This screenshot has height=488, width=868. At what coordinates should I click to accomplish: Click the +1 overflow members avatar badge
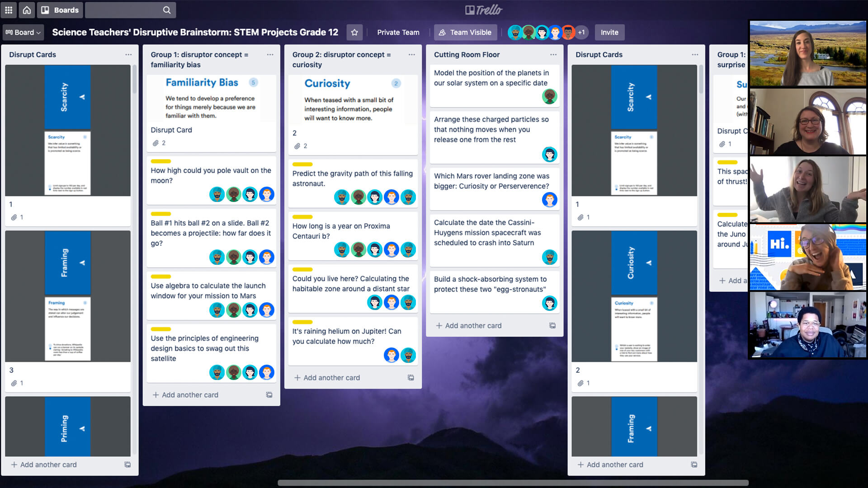click(x=582, y=32)
